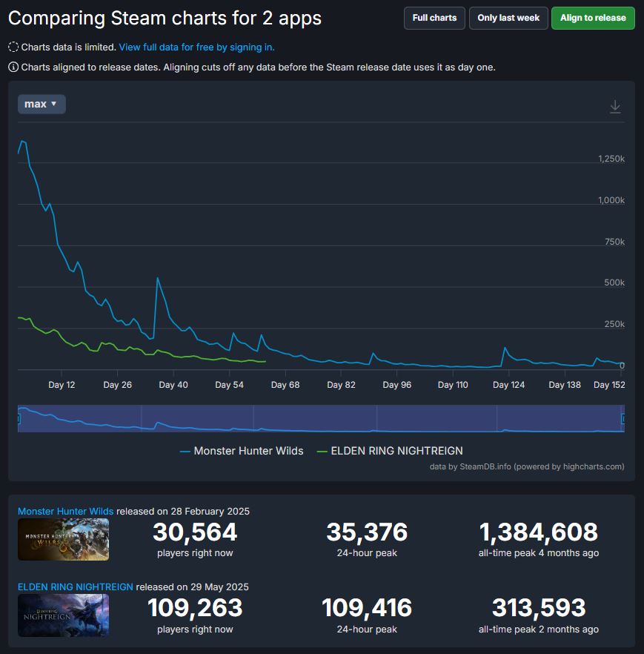
Task: Click the info icon beside aligned notice
Action: [13, 67]
